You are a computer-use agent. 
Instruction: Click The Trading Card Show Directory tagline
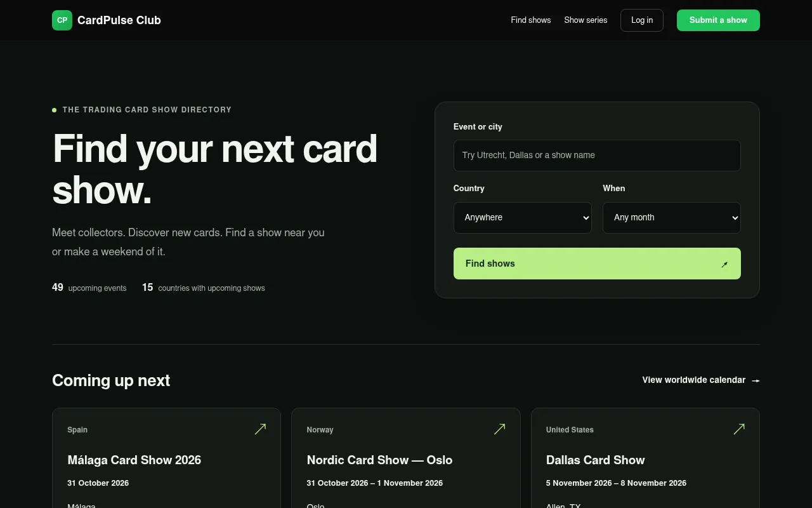coord(147,110)
